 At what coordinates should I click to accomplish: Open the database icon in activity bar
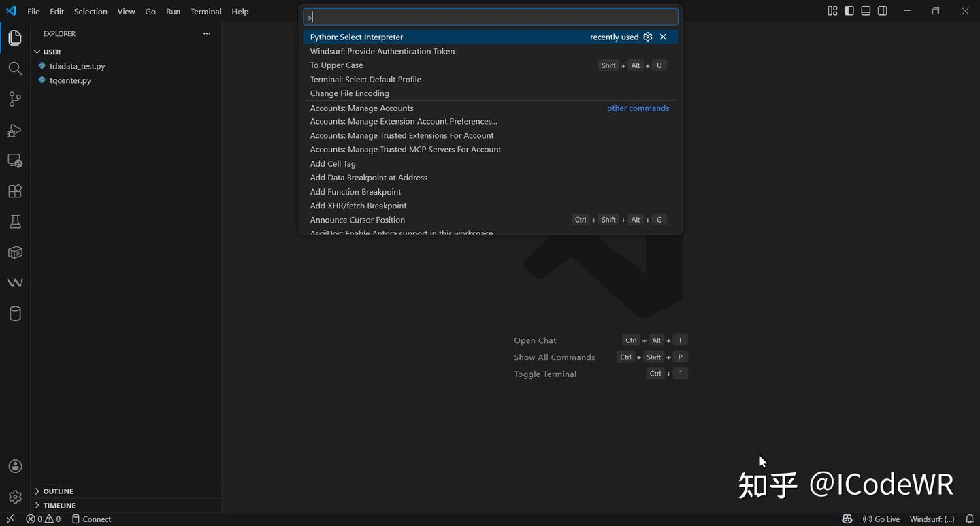tap(15, 314)
